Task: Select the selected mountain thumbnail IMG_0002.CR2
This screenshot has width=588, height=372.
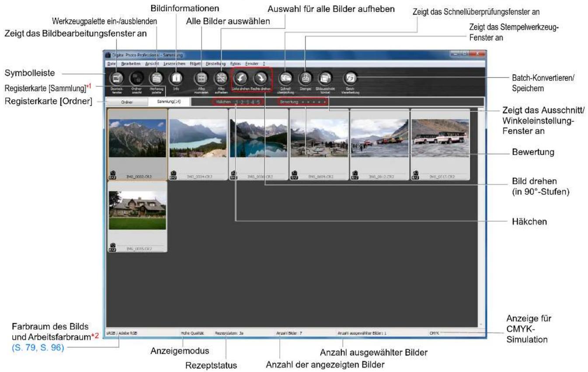Action: point(137,145)
